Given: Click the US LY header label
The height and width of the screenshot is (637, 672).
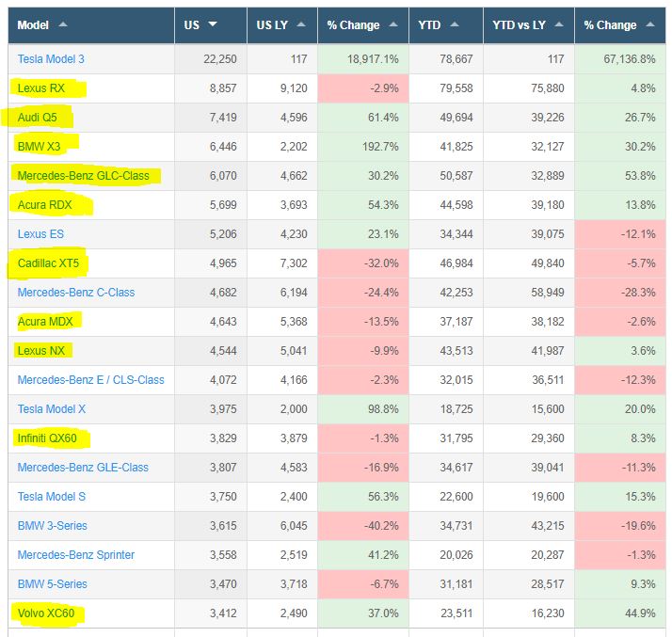Looking at the screenshot, I should point(272,24).
